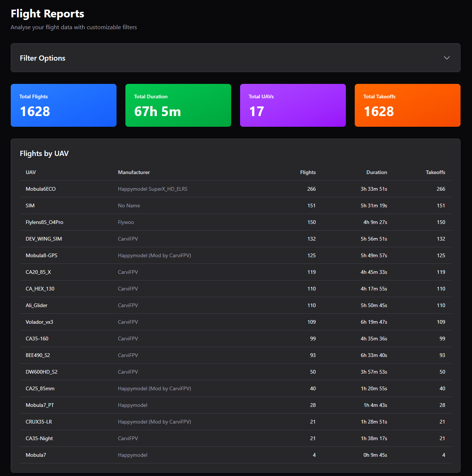Click the Takeoffs column header

click(435, 172)
